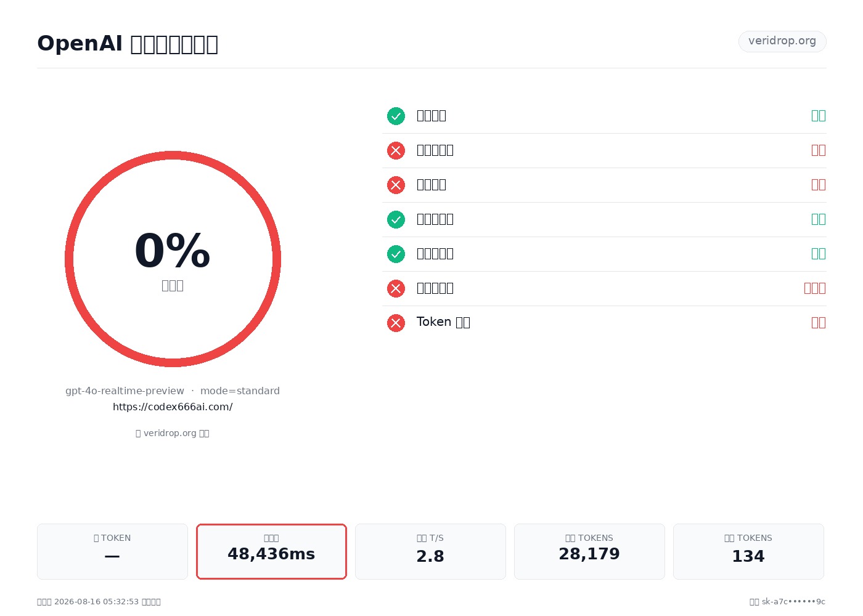Click the green checkmark icon in first check row
Image resolution: width=863 pixels, height=616 pixels.
(x=396, y=116)
